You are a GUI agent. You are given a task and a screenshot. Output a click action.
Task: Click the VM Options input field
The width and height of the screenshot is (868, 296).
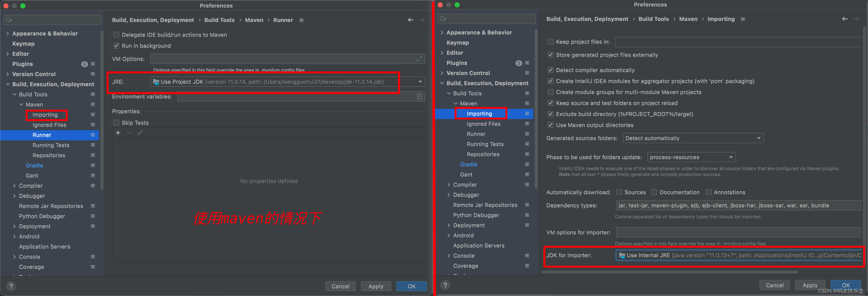click(x=287, y=59)
